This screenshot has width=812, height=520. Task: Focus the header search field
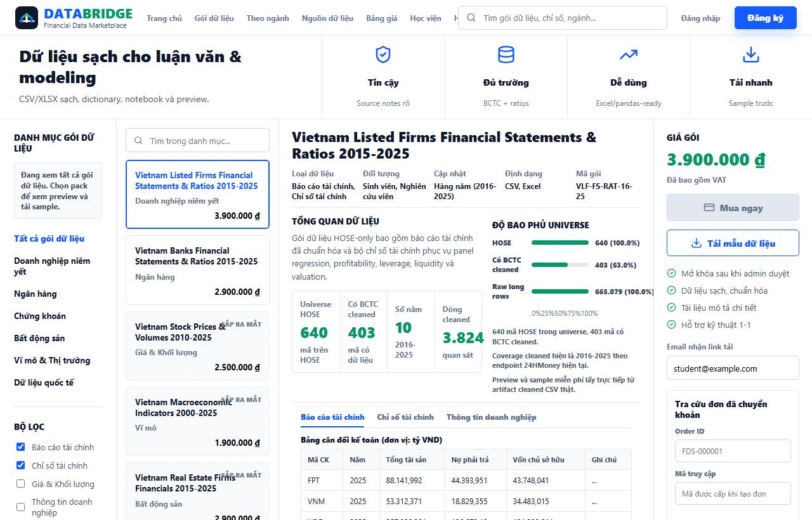(563, 18)
